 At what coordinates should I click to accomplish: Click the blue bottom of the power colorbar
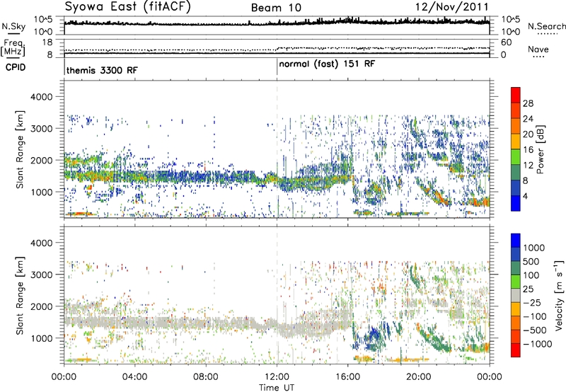pyautogui.click(x=516, y=204)
